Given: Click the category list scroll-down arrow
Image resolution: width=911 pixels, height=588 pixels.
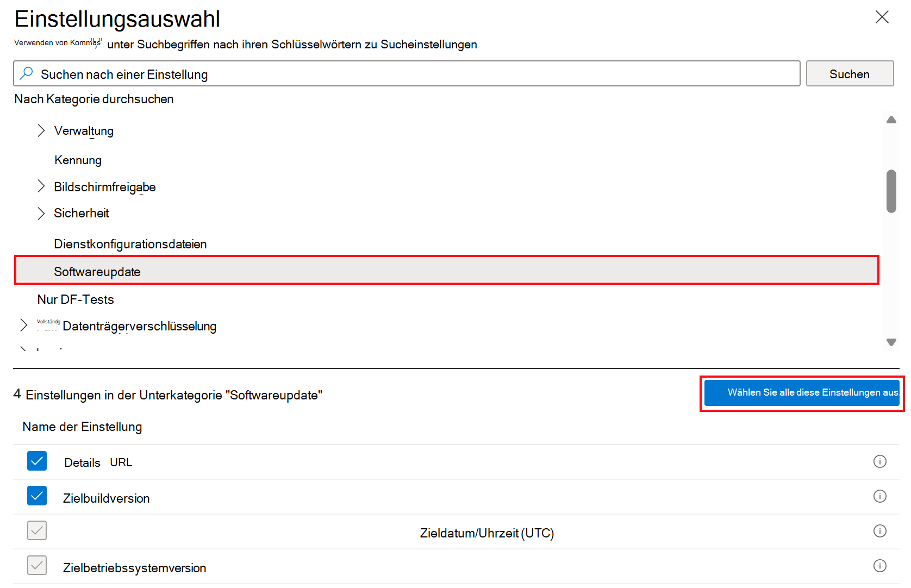Looking at the screenshot, I should coord(891,342).
